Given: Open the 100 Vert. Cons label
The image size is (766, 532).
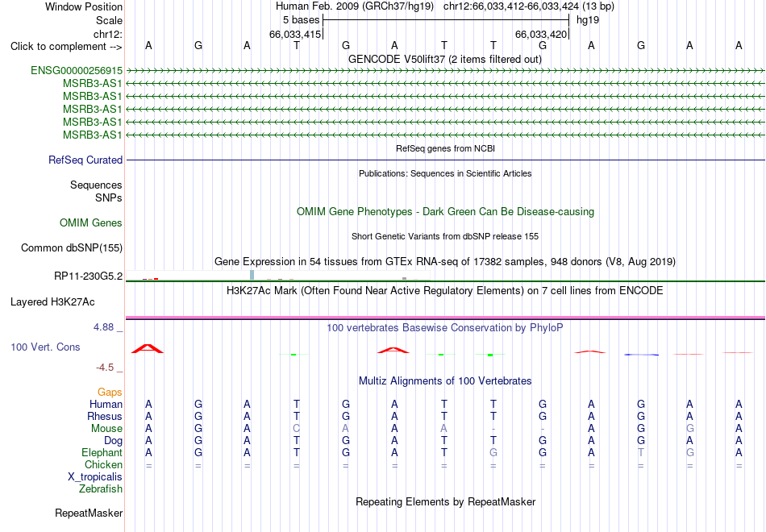Looking at the screenshot, I should click(45, 347).
